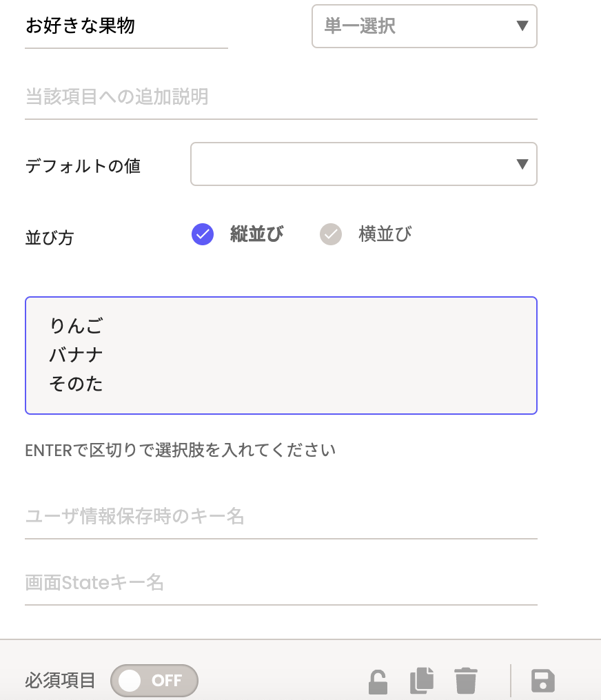The width and height of the screenshot is (601, 700).
Task: Click the りんご line in choices box
Action: pos(76,325)
